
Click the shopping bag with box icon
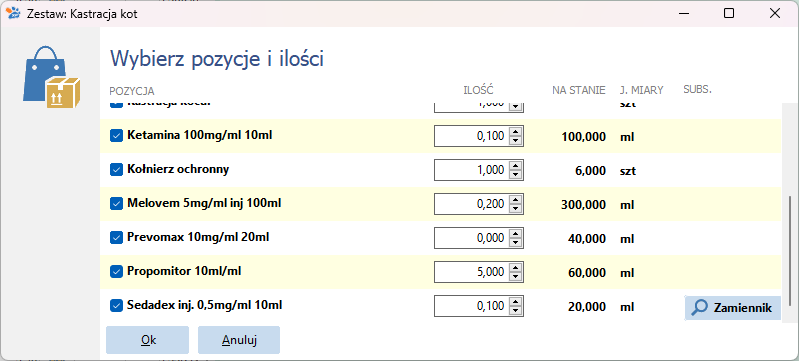[51, 76]
